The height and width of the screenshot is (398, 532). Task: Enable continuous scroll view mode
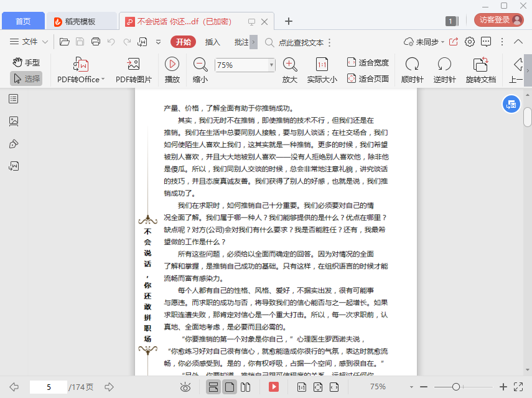(x=213, y=387)
